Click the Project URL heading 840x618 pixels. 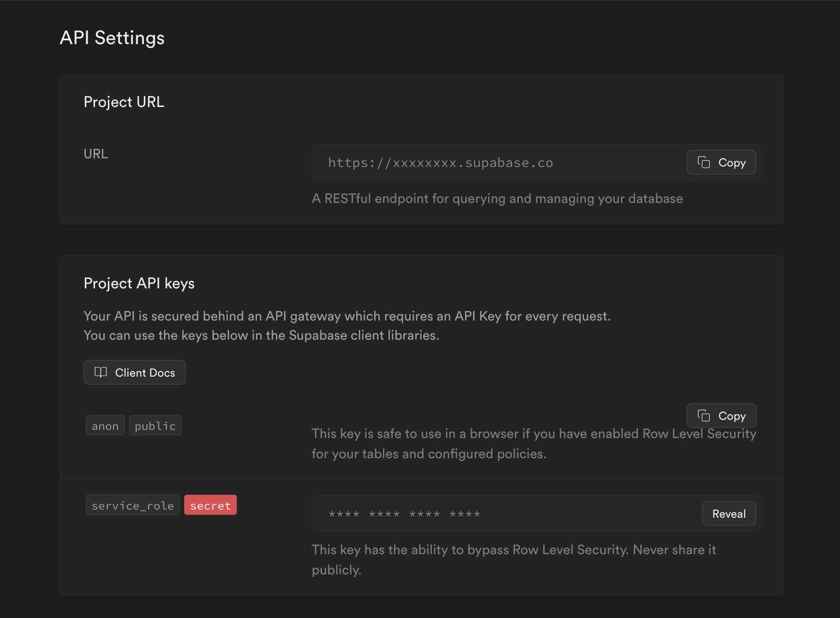[x=124, y=102]
